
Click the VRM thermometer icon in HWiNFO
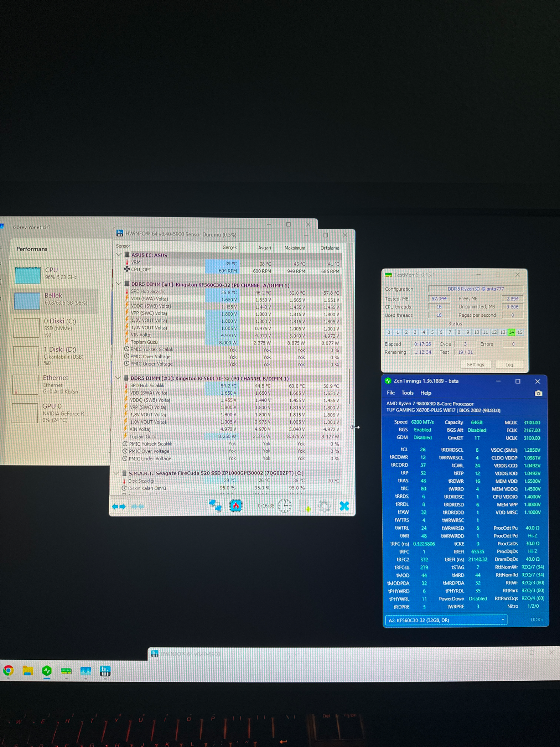tap(127, 262)
